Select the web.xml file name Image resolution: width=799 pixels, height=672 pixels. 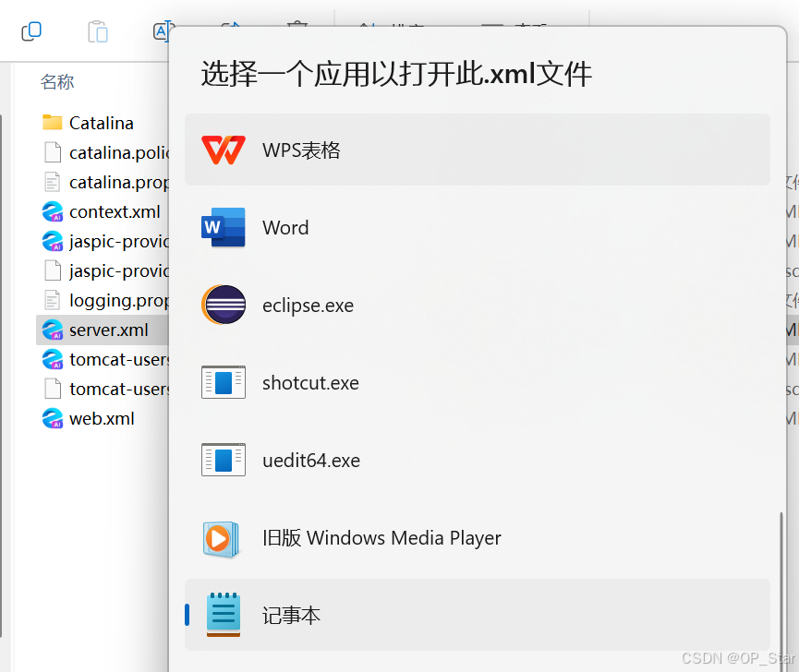(x=102, y=418)
